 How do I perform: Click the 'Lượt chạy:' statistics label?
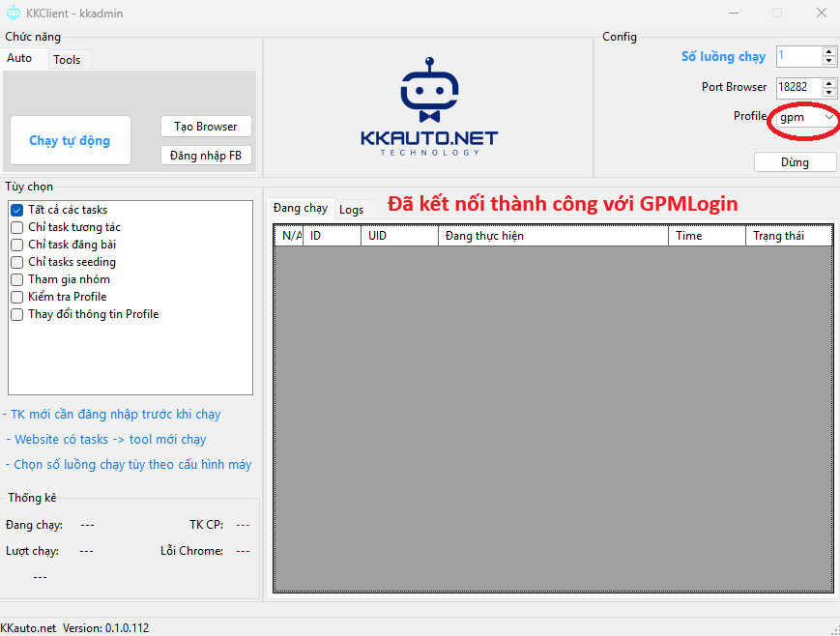pos(32,551)
